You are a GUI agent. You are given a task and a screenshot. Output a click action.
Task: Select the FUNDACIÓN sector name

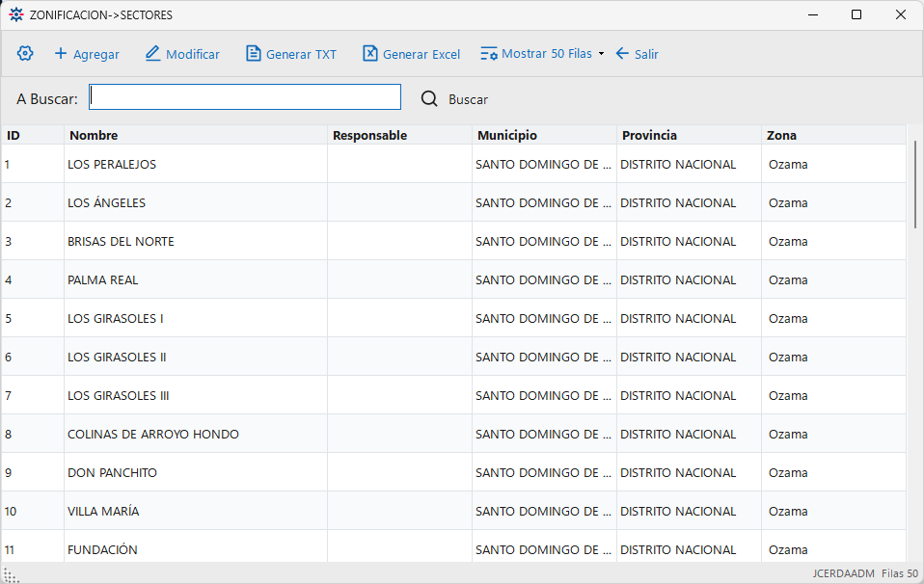click(102, 550)
